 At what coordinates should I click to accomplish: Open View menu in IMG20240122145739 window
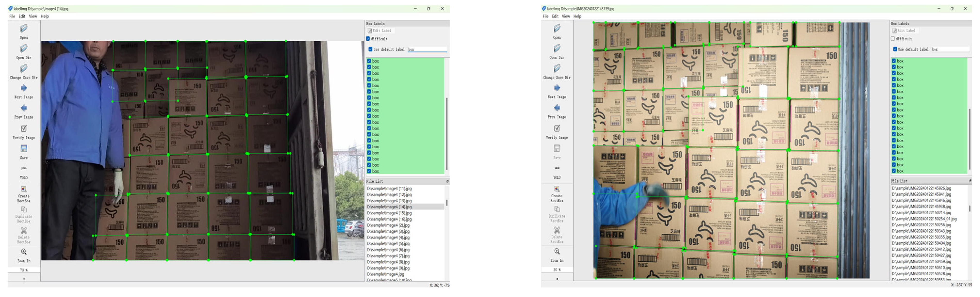(566, 16)
